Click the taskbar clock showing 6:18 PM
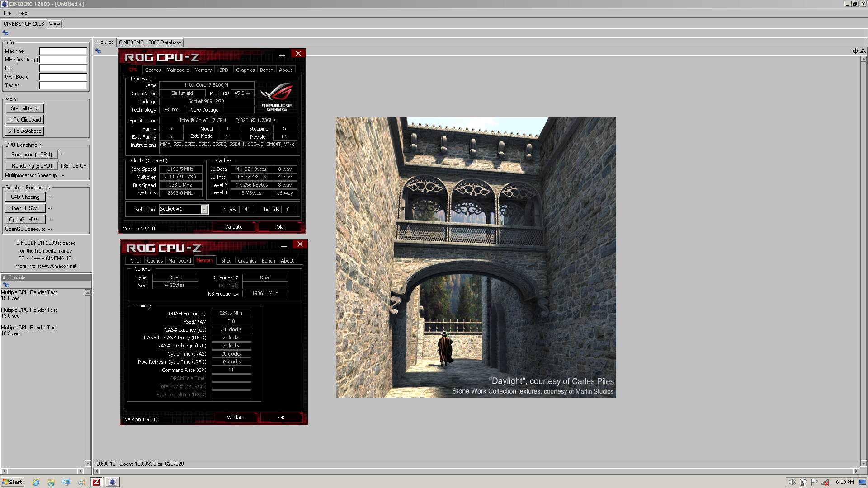This screenshot has width=868, height=488. pos(844,482)
